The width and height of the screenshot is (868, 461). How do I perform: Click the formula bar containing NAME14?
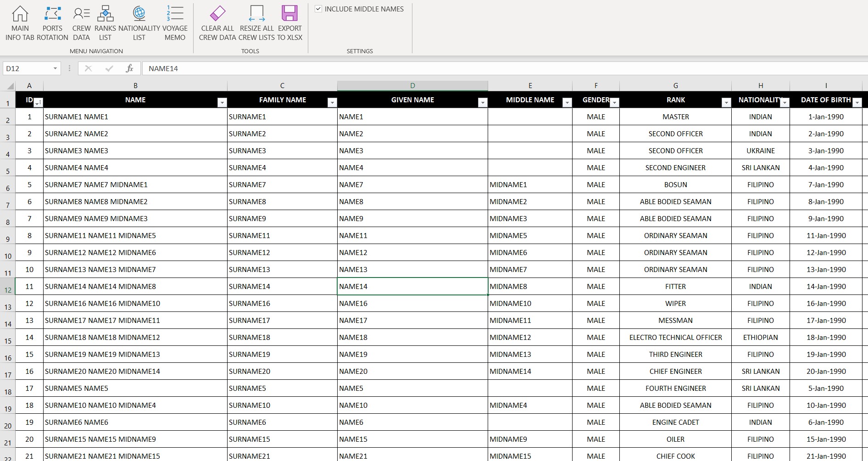[505, 68]
